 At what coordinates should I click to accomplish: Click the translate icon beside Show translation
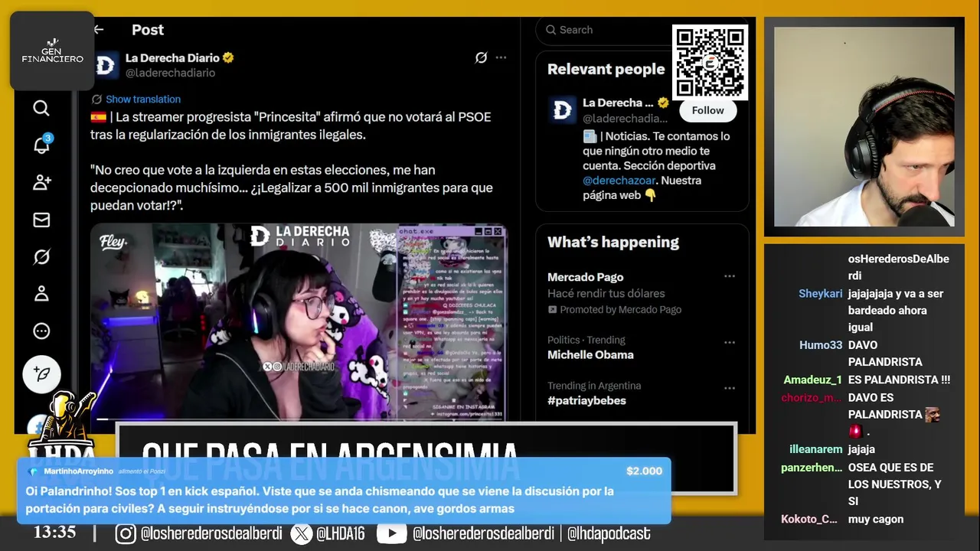point(96,99)
